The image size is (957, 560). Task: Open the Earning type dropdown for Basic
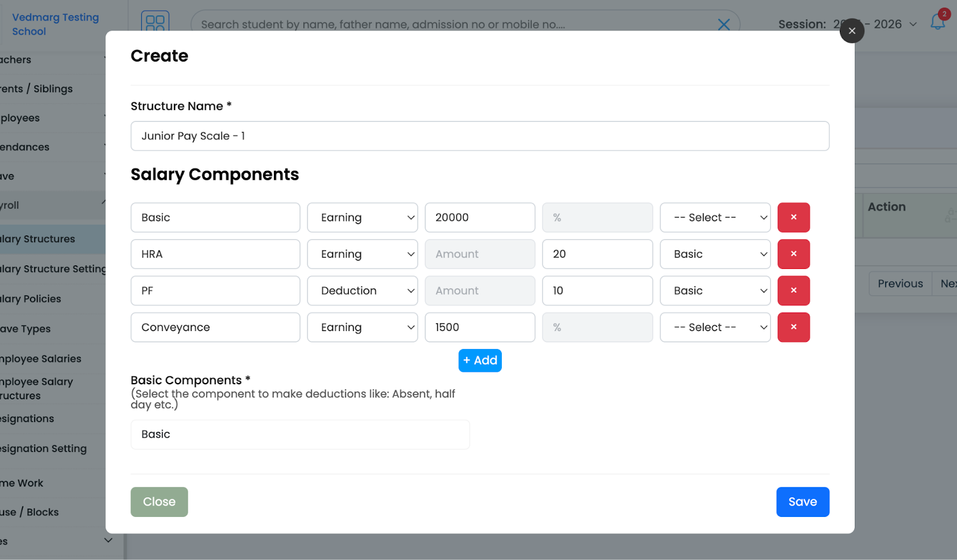362,217
